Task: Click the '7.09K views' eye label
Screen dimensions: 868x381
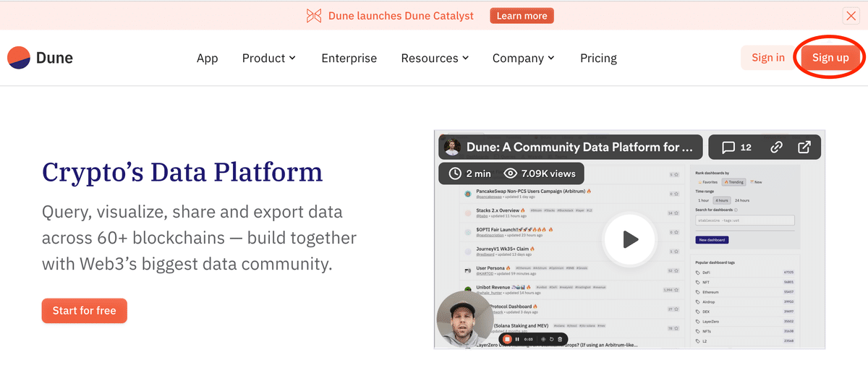Action: (x=540, y=174)
